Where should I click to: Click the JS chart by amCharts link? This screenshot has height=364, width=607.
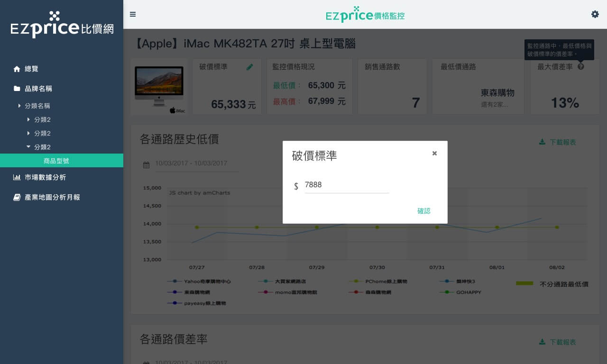click(x=200, y=193)
